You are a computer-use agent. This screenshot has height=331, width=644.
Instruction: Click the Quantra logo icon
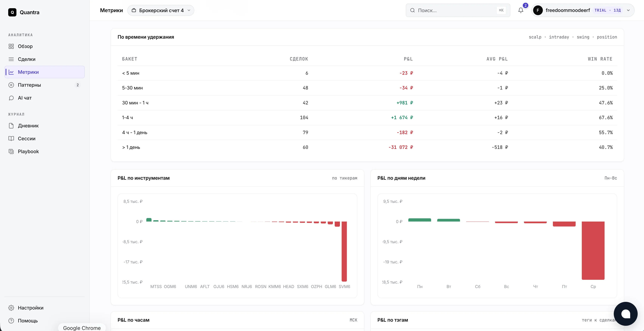[12, 12]
